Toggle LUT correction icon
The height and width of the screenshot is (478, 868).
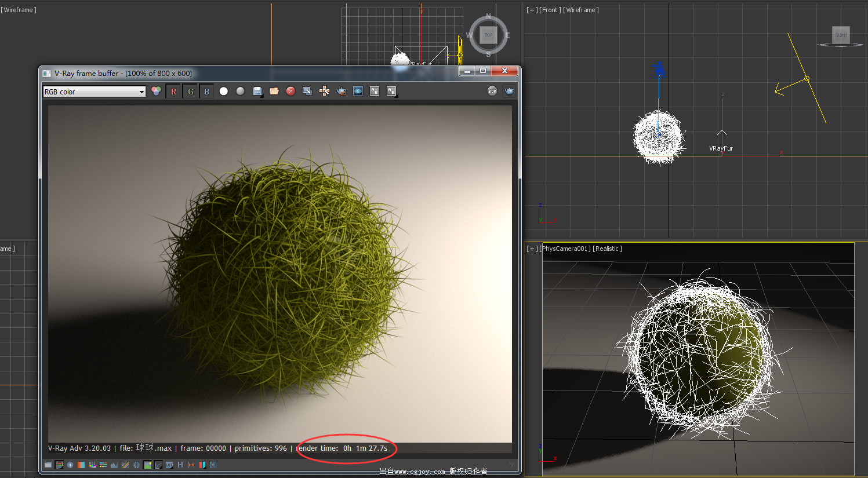click(169, 465)
